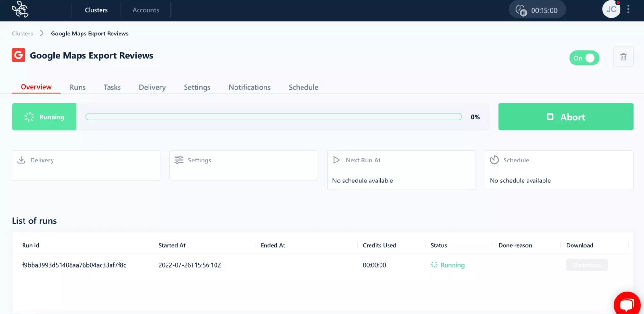The width and height of the screenshot is (644, 314).
Task: Click the red Google G cluster icon
Action: [x=18, y=55]
